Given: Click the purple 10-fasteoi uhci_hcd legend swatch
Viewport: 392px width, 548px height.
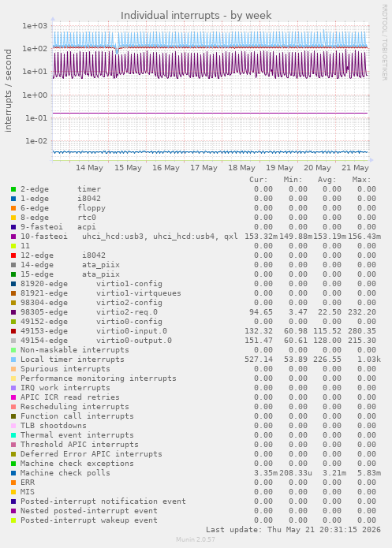Looking at the screenshot, I should click(13, 237).
